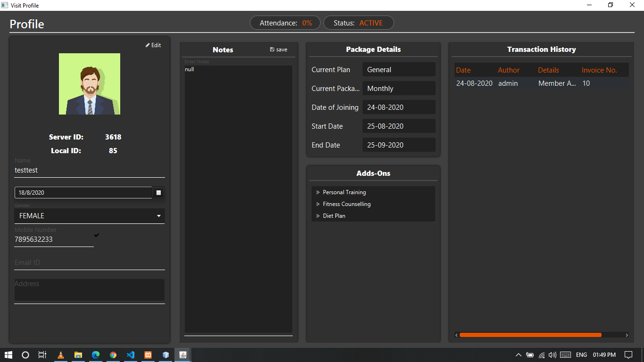Click the Mobile Number field
The height and width of the screenshot is (362, 644).
point(54,239)
